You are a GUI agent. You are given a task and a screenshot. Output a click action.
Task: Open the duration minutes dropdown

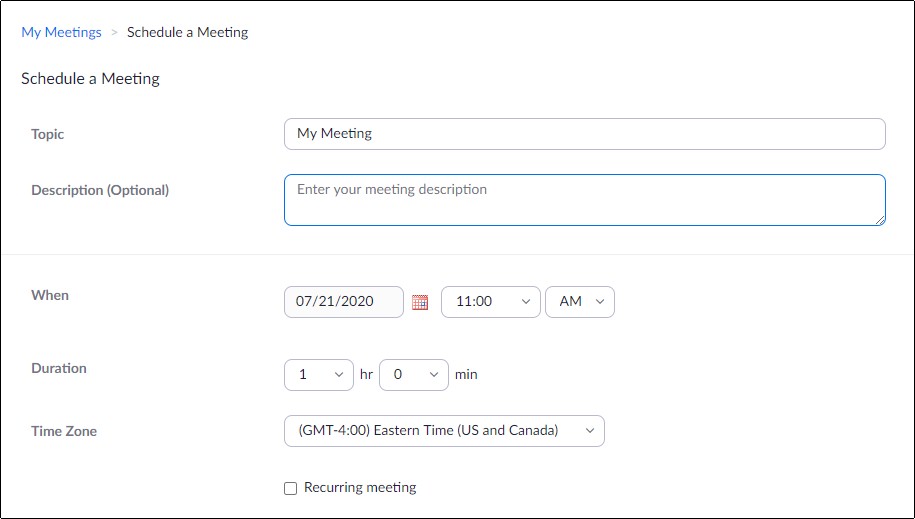click(x=414, y=375)
